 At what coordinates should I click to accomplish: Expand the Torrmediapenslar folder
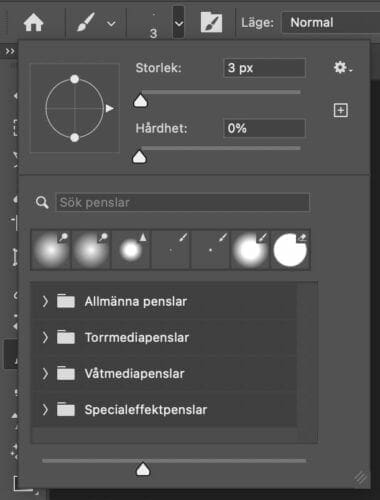point(45,337)
